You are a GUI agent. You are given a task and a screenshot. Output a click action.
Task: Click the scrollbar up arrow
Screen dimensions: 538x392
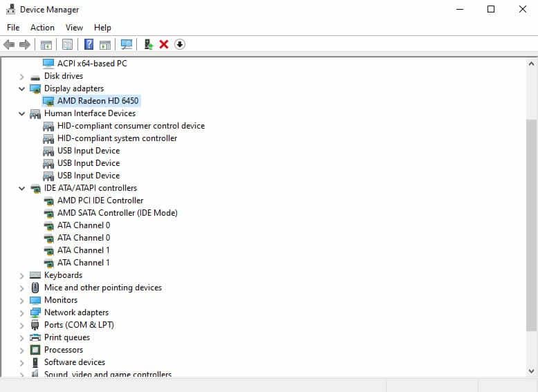point(531,64)
